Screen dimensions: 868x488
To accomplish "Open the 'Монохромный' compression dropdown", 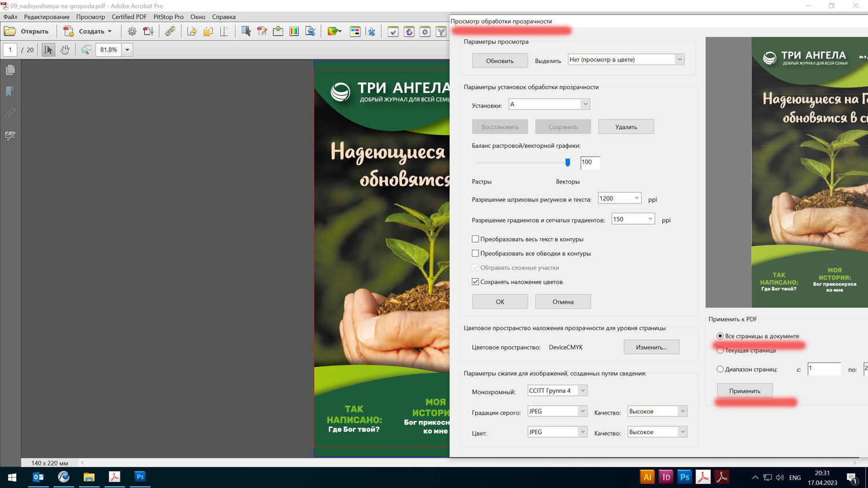I will (557, 391).
